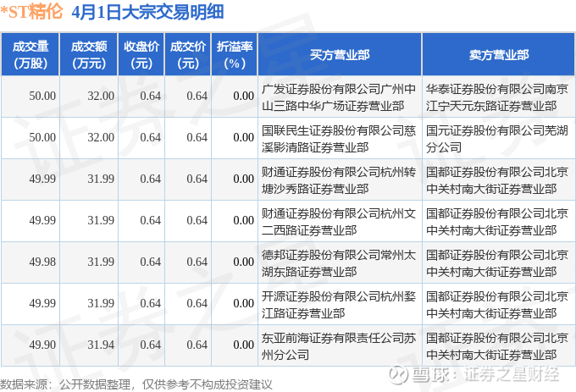
Task: Select the 成交额(万元) column header
Action: [x=89, y=54]
